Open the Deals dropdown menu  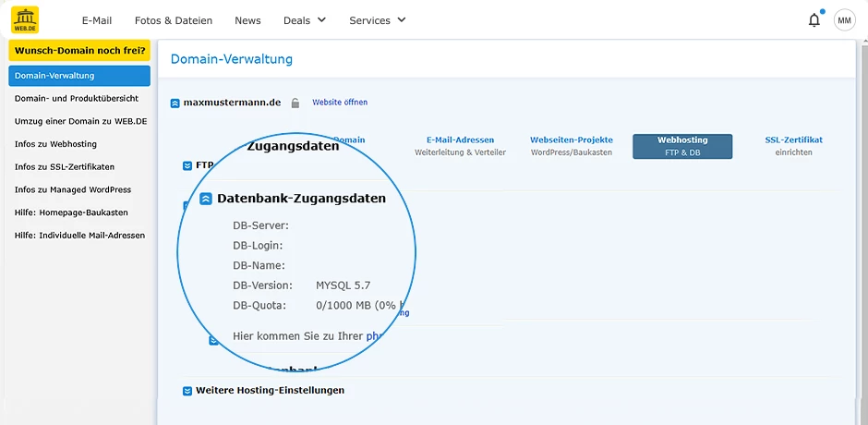point(305,20)
